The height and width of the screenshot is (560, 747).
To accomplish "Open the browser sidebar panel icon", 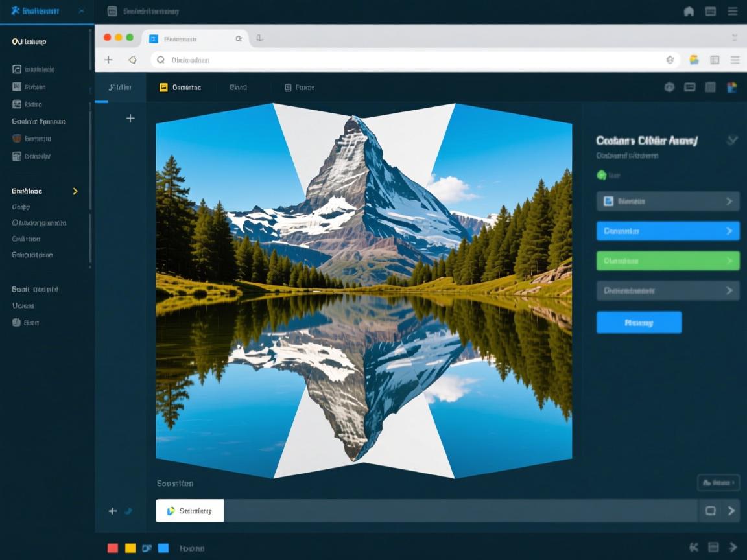I will [715, 60].
